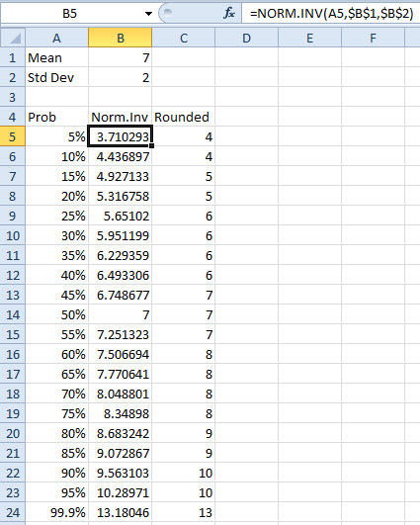Image resolution: width=420 pixels, height=525 pixels.
Task: Select cell showing 13.18046
Action: (121, 512)
